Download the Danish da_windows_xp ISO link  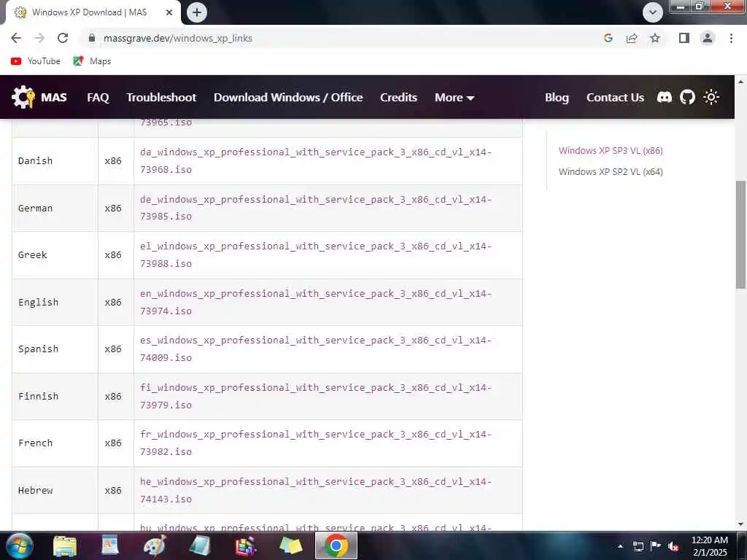[315, 160]
